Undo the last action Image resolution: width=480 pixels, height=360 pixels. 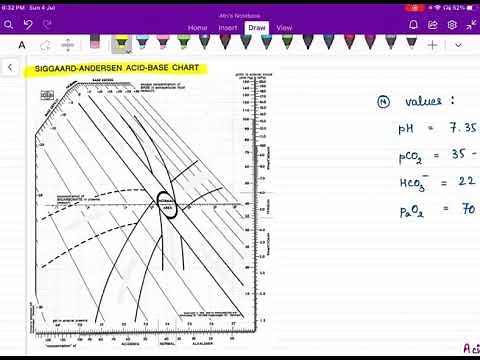[28, 25]
